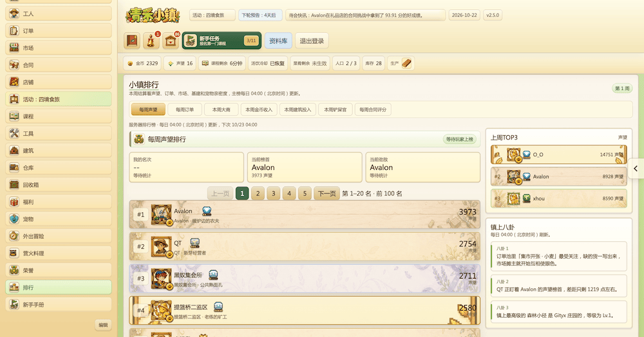This screenshot has width=644, height=337.
Task: Open 建筑 buildings in sidebar
Action: click(59, 150)
